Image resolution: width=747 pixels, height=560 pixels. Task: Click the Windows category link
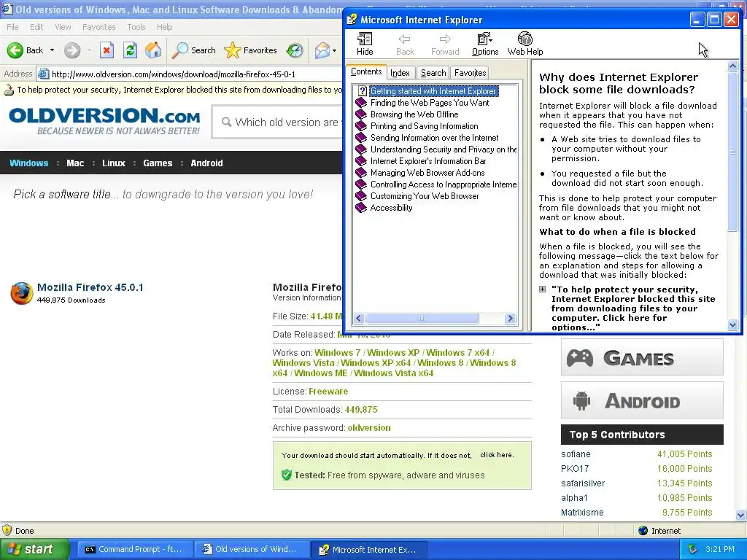pyautogui.click(x=29, y=163)
